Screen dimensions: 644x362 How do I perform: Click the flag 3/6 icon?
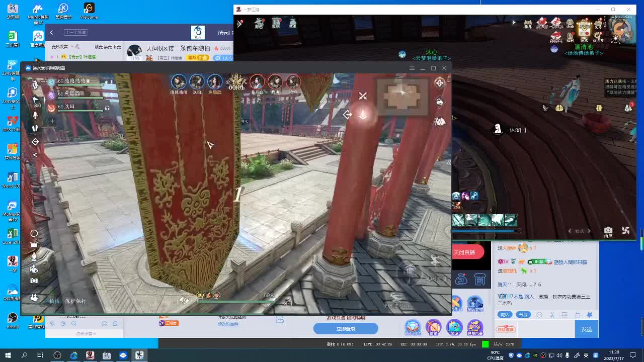pos(36,102)
